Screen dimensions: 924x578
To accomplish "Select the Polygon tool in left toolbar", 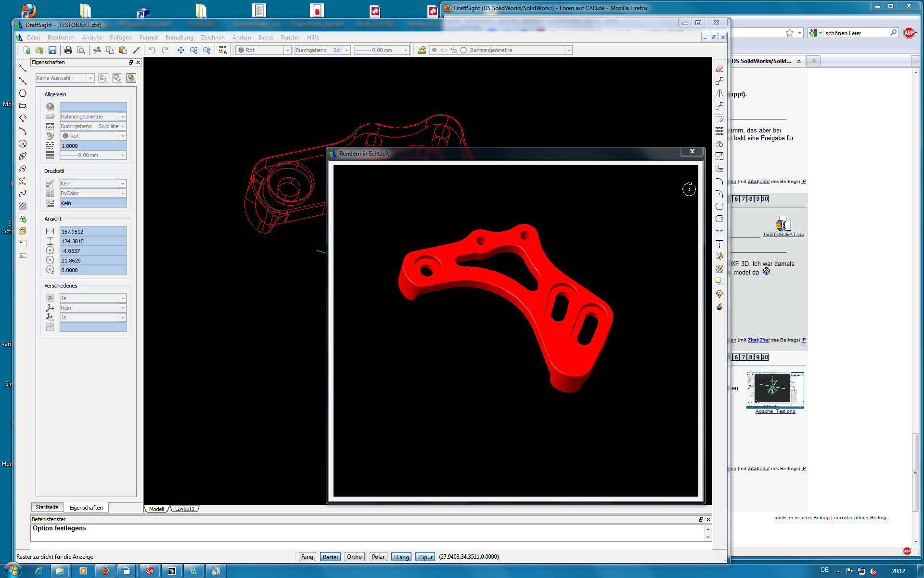I will tap(23, 93).
